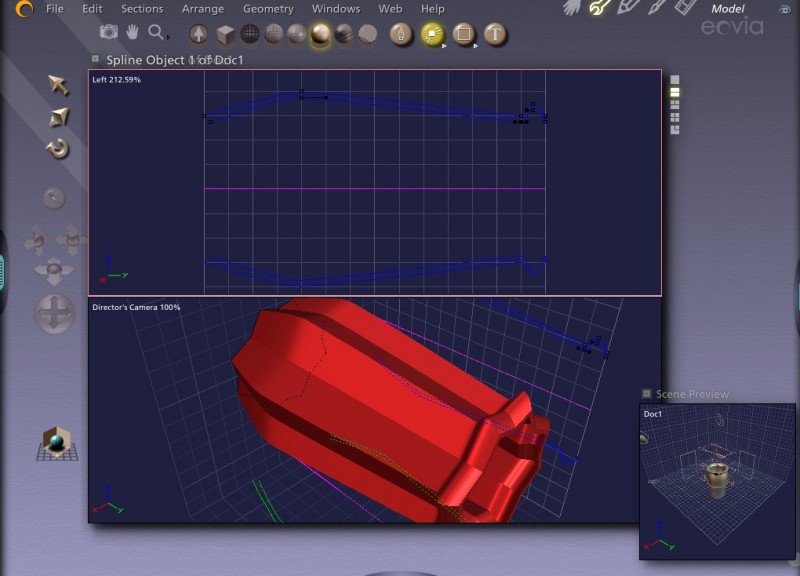Click the text tool T button
Viewport: 800px width, 576px height.
(495, 35)
